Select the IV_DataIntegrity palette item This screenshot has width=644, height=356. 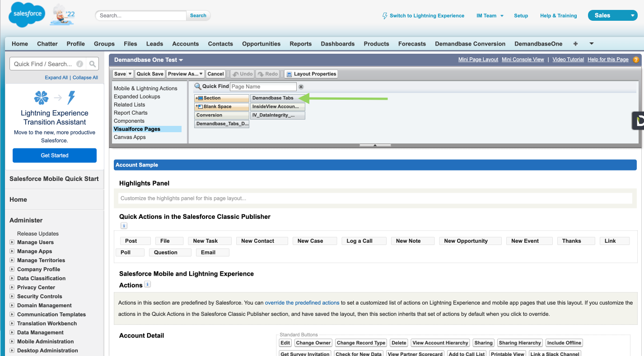pos(278,115)
